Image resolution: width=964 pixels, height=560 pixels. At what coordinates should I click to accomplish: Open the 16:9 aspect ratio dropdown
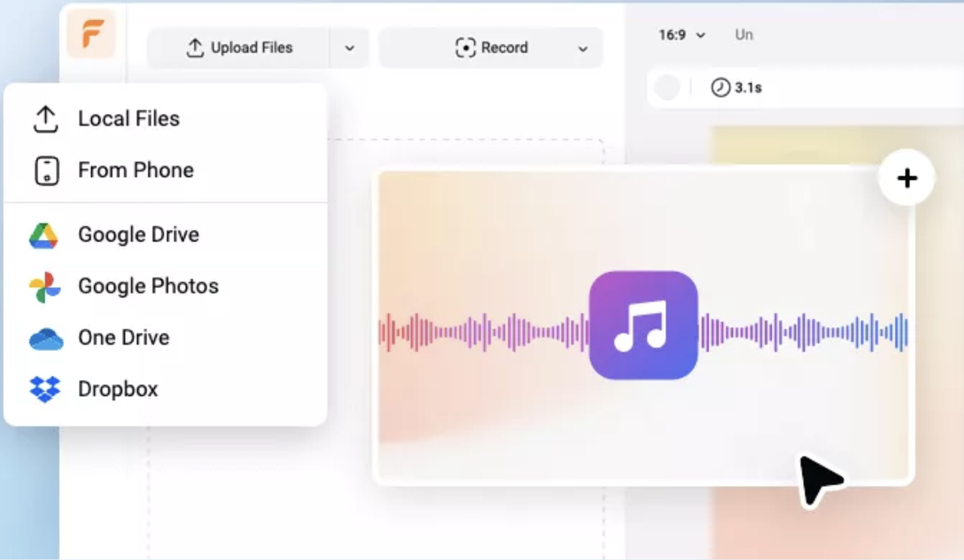tap(680, 35)
